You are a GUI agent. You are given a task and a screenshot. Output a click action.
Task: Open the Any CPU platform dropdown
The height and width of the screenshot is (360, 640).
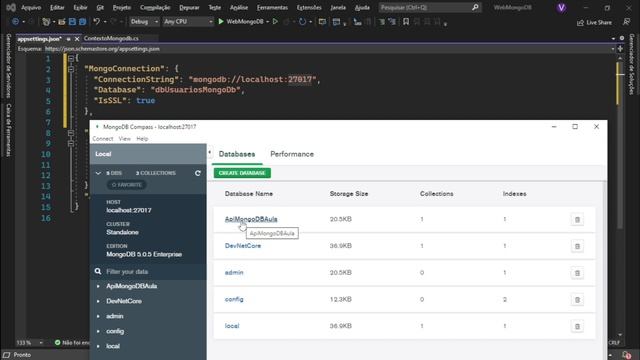[188, 22]
